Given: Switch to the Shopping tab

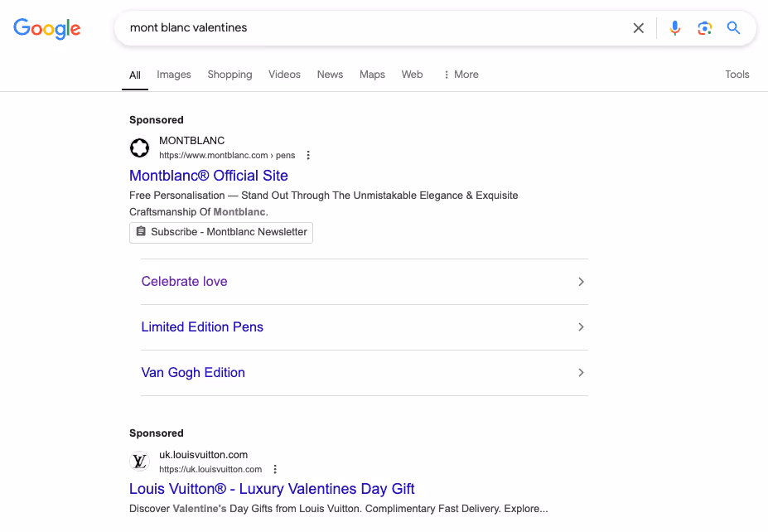Looking at the screenshot, I should pos(229,75).
